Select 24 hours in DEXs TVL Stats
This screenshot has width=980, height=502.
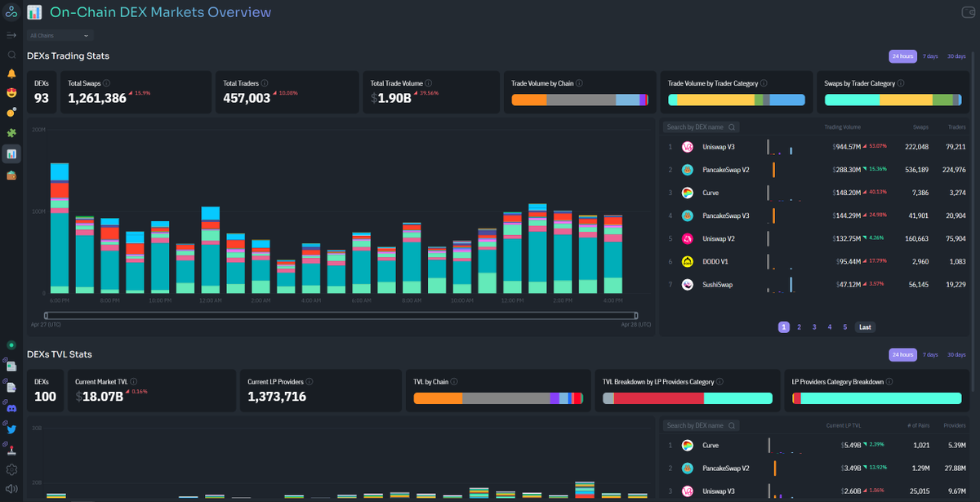coord(902,354)
